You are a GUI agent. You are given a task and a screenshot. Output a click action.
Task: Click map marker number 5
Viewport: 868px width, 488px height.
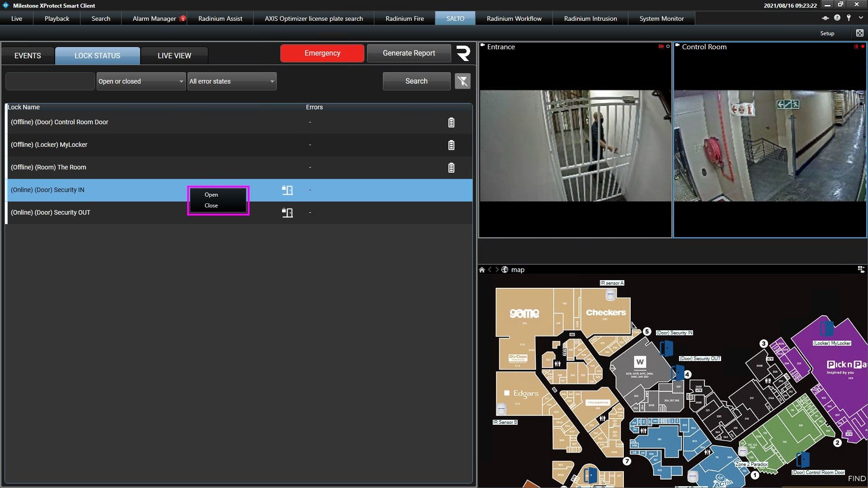[x=647, y=332]
